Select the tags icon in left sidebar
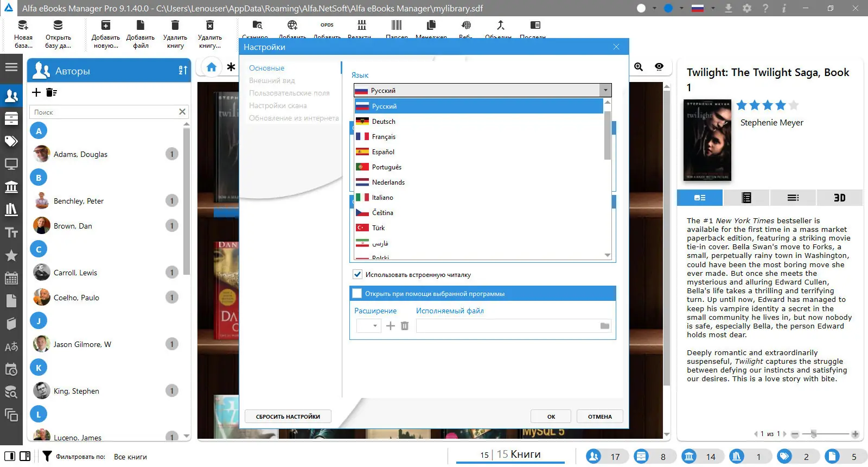Viewport: 868px width, 467px height. [x=11, y=142]
